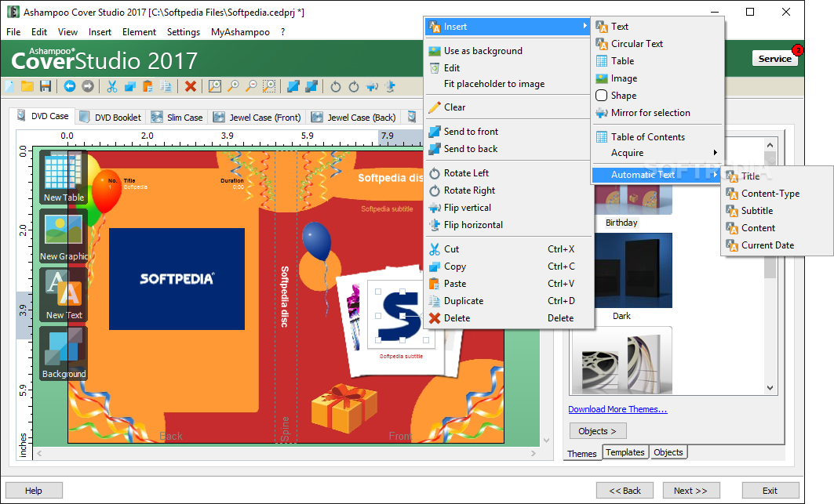Click the gray forward arrow toolbar icon

88,86
